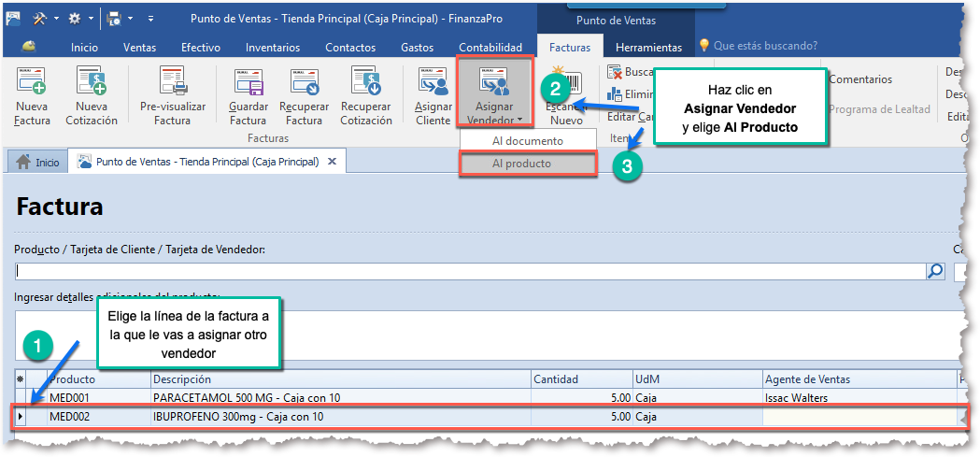This screenshot has height=457, width=980.
Task: Click the UdM column header
Action: [x=698, y=378]
